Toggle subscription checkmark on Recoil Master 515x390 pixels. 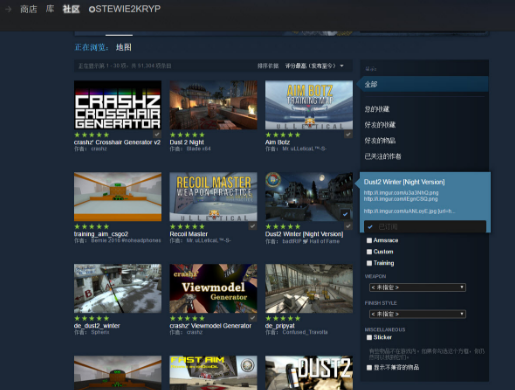coord(253,226)
